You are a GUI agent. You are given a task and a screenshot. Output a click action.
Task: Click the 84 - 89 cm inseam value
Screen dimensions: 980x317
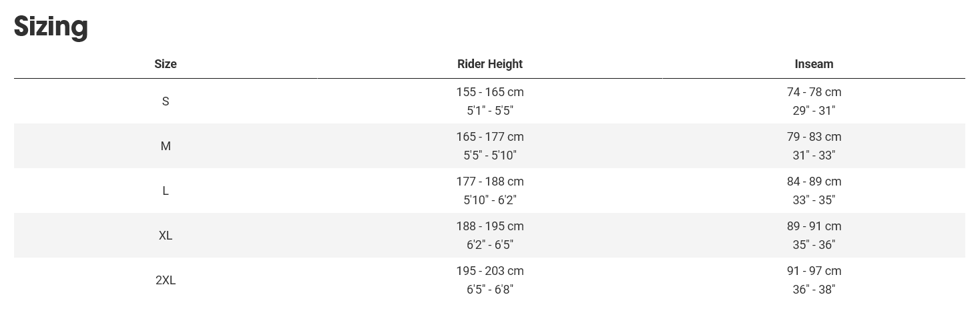point(814,182)
